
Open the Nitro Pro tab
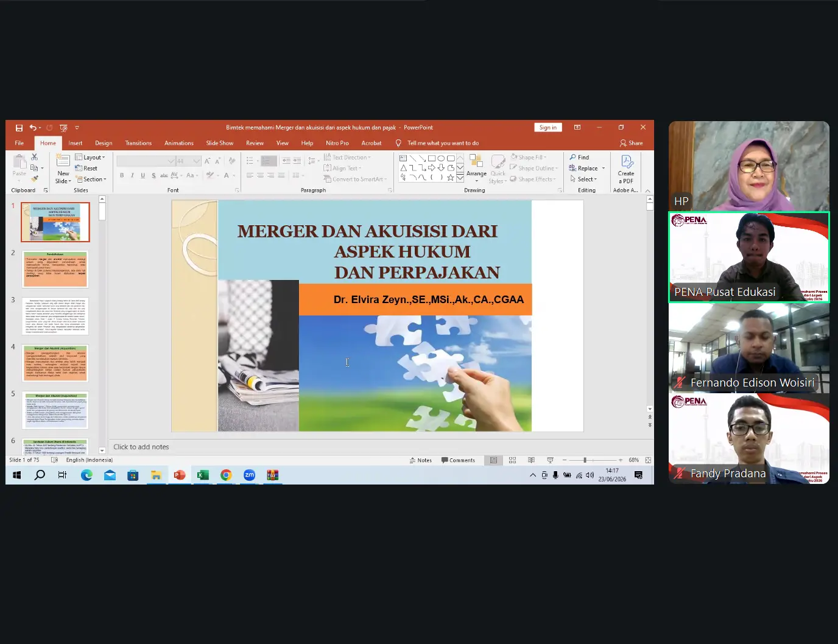(337, 143)
